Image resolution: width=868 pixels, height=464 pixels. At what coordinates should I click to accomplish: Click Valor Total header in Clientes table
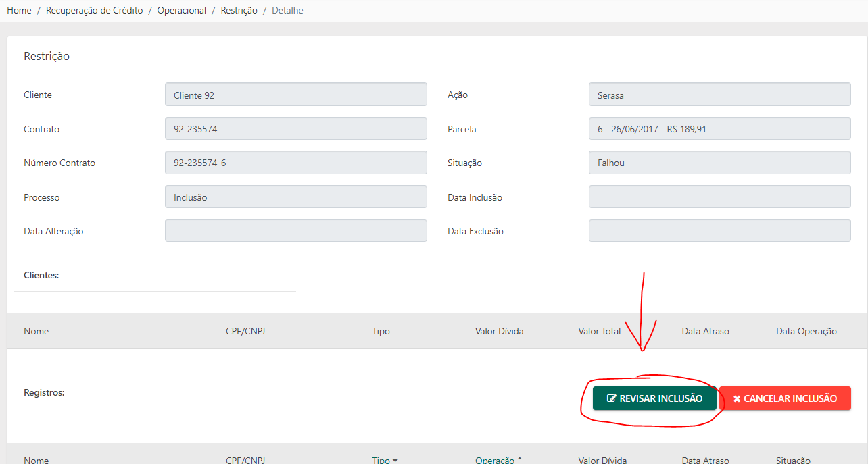point(599,331)
